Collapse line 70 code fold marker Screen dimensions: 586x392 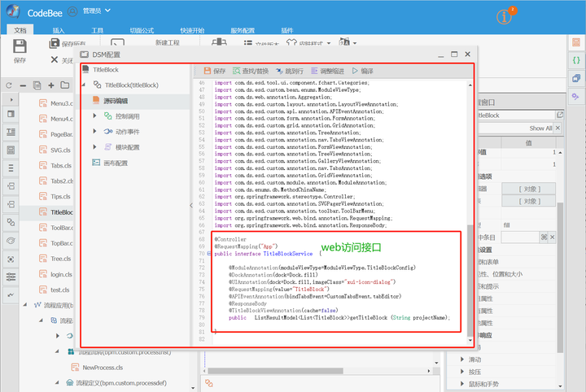click(x=209, y=254)
